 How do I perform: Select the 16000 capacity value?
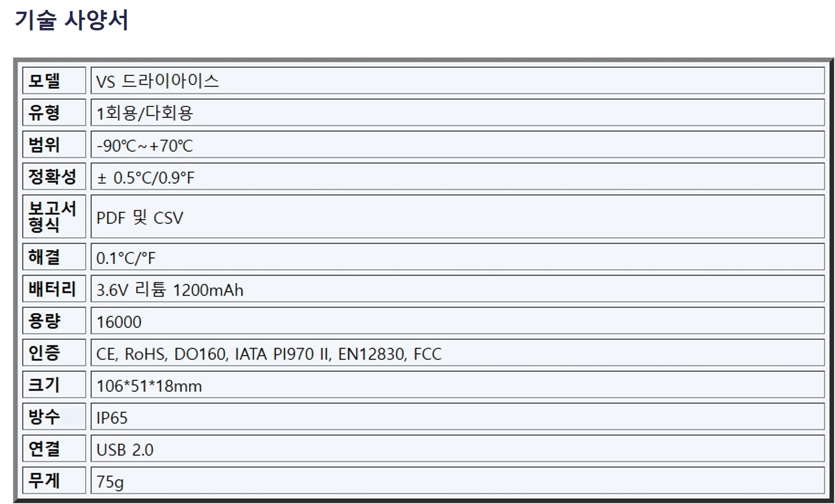click(x=119, y=322)
